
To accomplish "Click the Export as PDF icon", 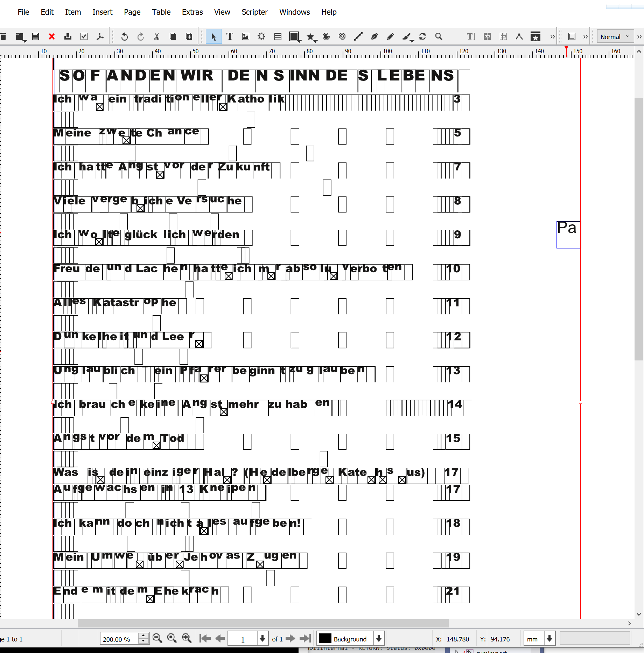I will (x=100, y=37).
